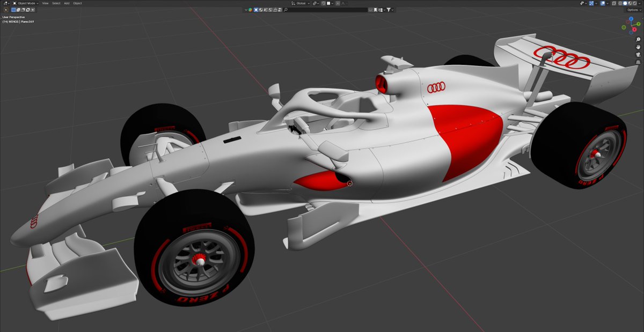
Task: Switch to Material Preview shading
Action: point(630,3)
